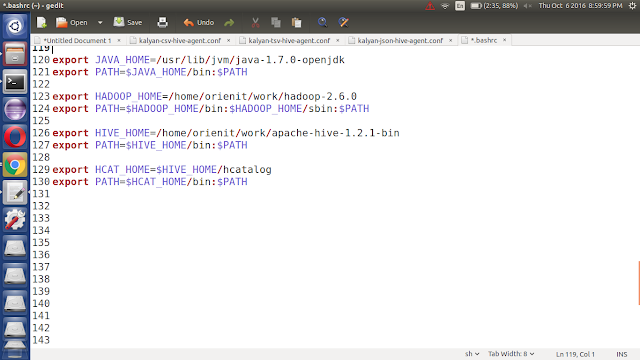Open the Find search tool
Image resolution: width=640 pixels, height=360 pixels.
(x=322, y=22)
